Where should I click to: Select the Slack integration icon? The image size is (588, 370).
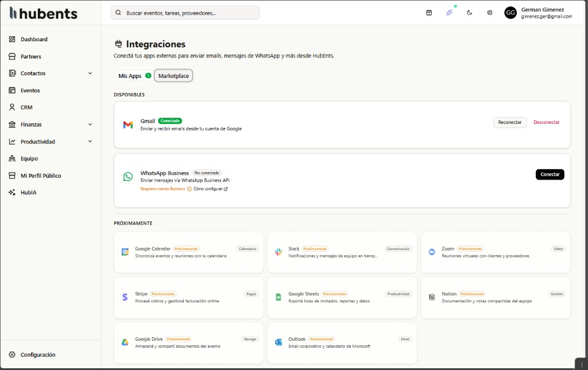click(x=278, y=251)
